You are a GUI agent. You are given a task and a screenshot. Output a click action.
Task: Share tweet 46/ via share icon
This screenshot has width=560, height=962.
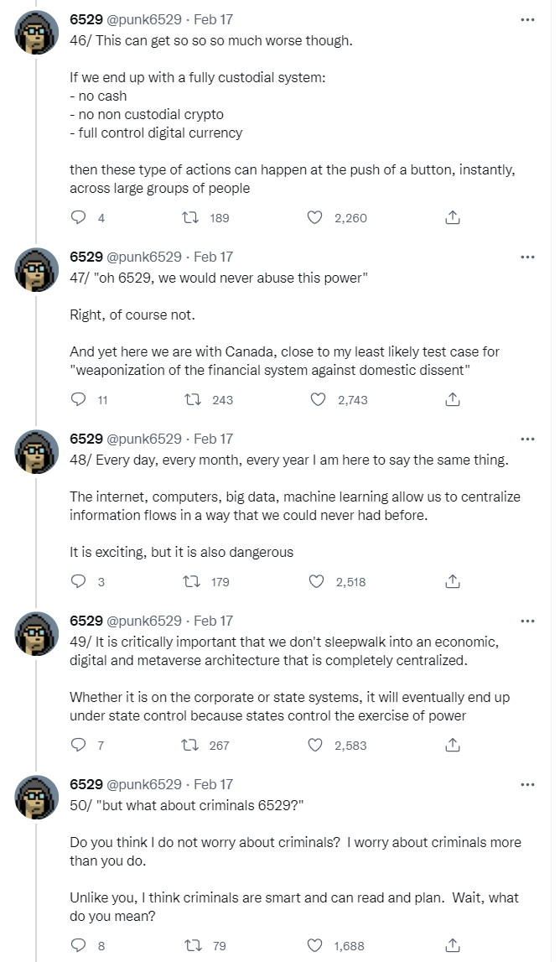(x=452, y=218)
